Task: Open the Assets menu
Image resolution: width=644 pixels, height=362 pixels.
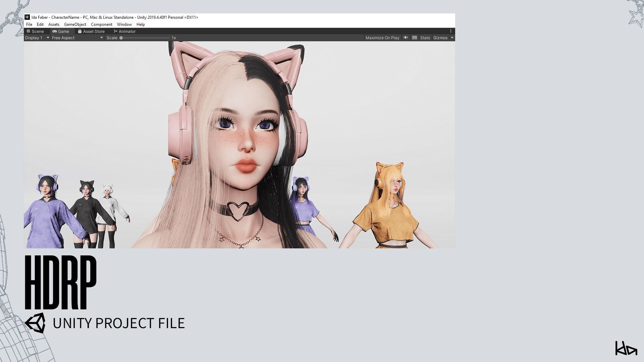Action: click(x=54, y=24)
